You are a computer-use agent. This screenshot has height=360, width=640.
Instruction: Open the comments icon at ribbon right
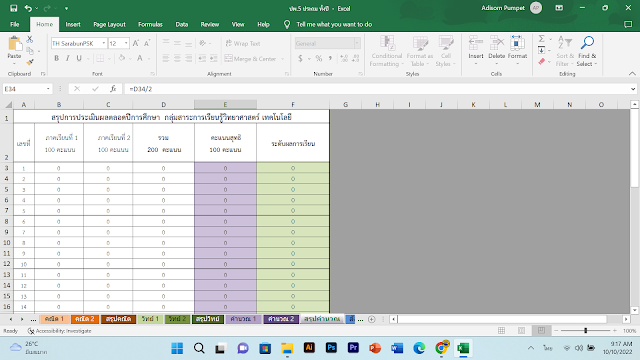point(628,24)
